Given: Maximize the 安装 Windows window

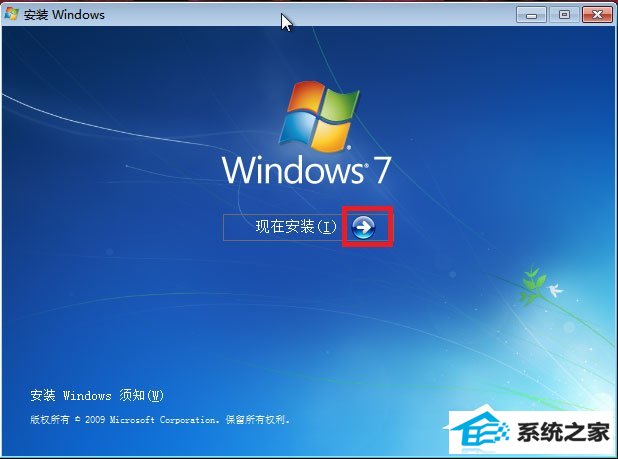Looking at the screenshot, I should point(564,15).
